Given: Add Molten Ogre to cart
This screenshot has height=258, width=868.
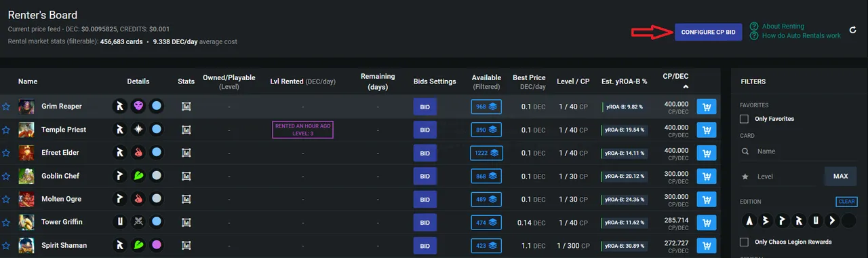Looking at the screenshot, I should point(707,199).
